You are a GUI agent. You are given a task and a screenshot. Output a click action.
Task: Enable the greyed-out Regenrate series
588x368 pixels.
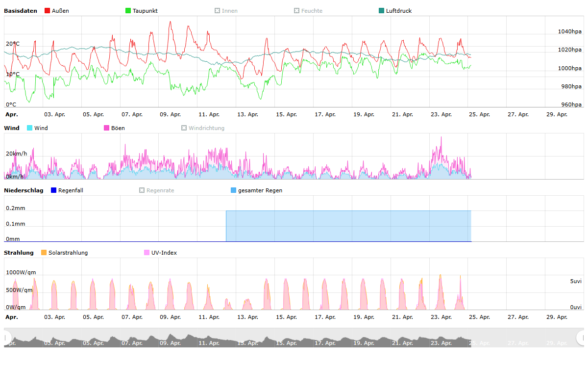click(156, 190)
